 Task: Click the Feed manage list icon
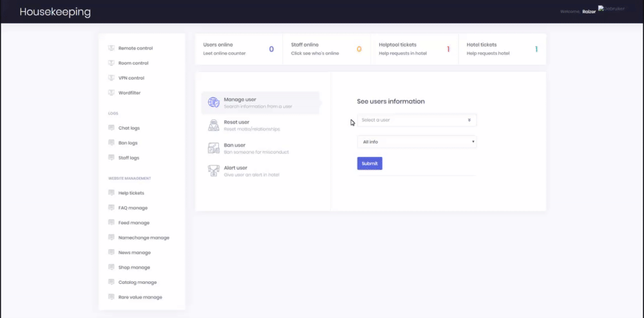pos(111,222)
